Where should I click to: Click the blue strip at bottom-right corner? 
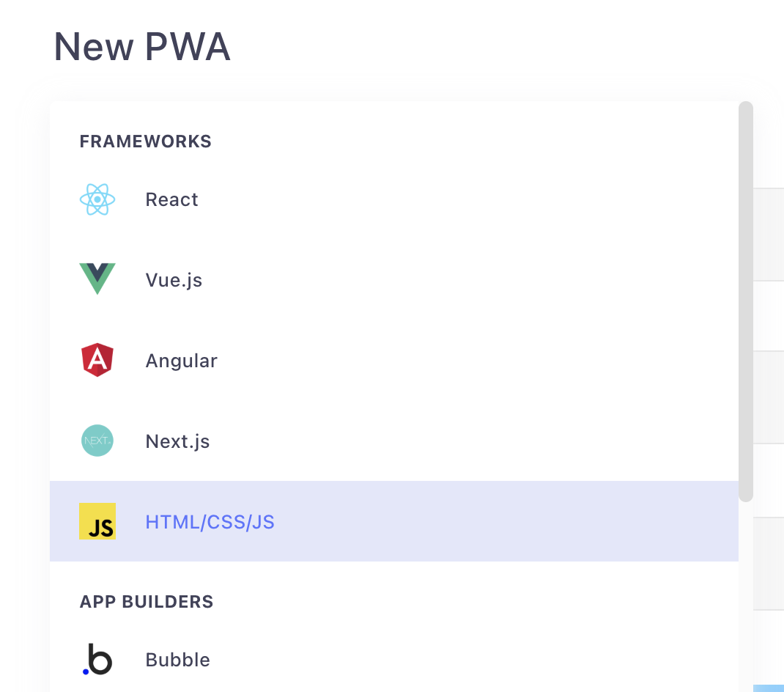[769, 688]
